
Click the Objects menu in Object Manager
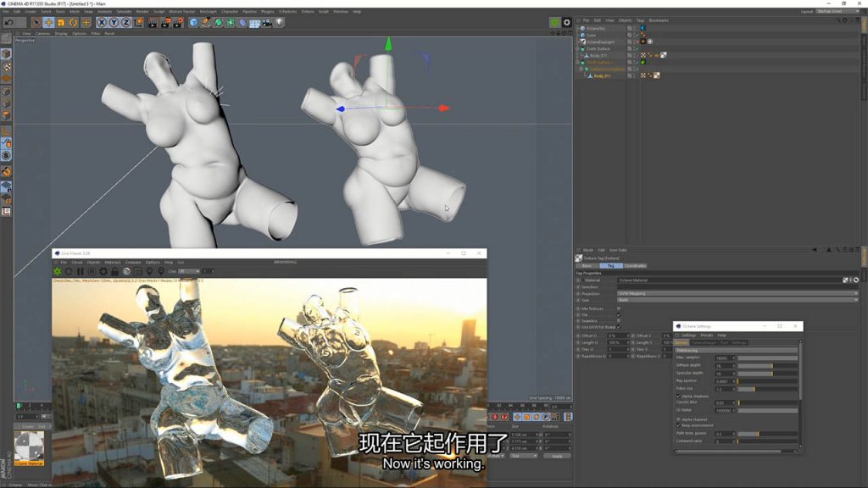(625, 20)
